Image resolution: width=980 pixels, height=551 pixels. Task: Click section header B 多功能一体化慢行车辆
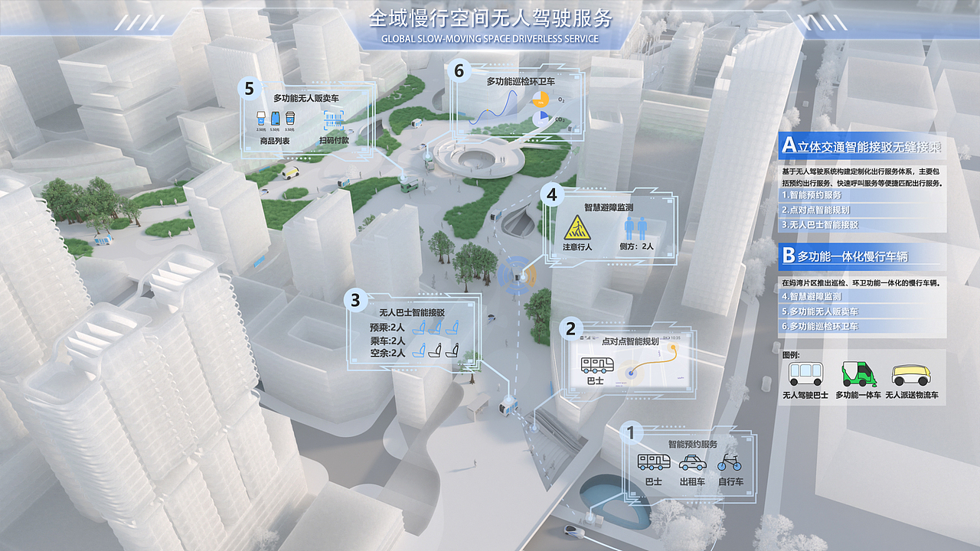pos(863,256)
